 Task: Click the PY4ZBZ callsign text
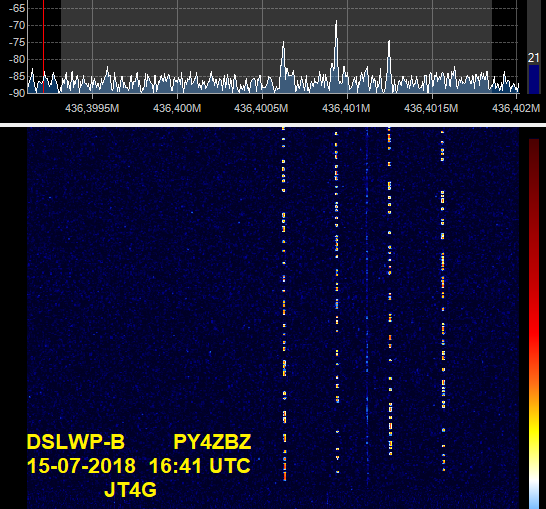(x=212, y=442)
